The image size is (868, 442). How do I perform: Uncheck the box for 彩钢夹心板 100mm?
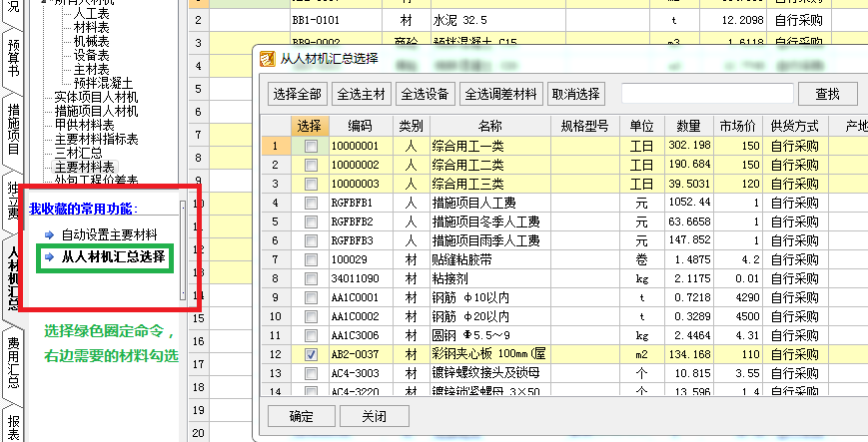click(311, 354)
